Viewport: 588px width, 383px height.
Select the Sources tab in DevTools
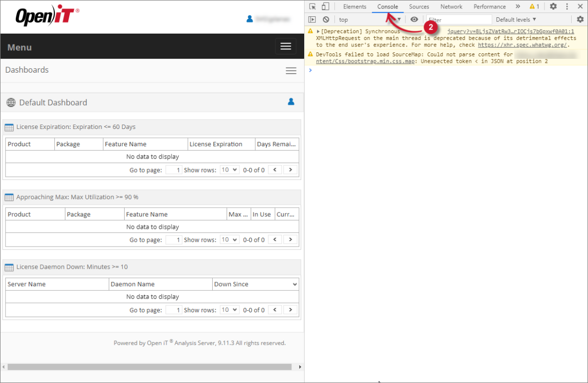tap(419, 6)
